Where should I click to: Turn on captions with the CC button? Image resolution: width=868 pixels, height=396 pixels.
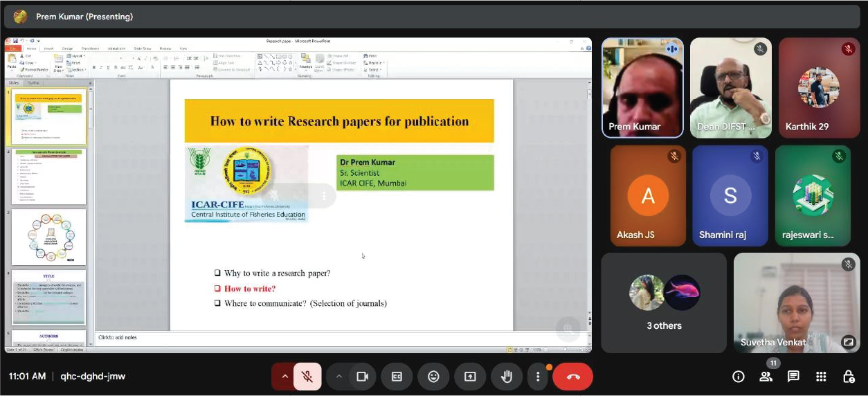pos(397,377)
